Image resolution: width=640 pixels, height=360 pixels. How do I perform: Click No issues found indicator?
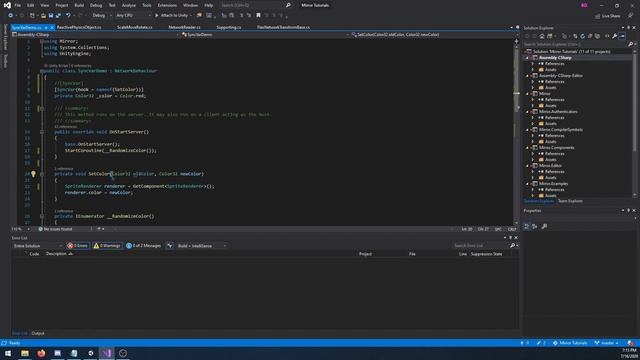(55, 229)
